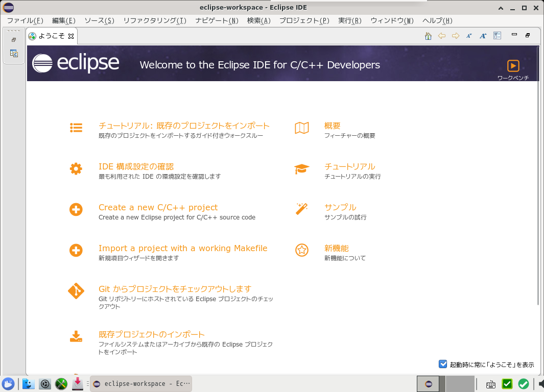Open チュートリアル: 既存のプロジェクトをインポート link
This screenshot has width=544, height=392.
pos(184,126)
